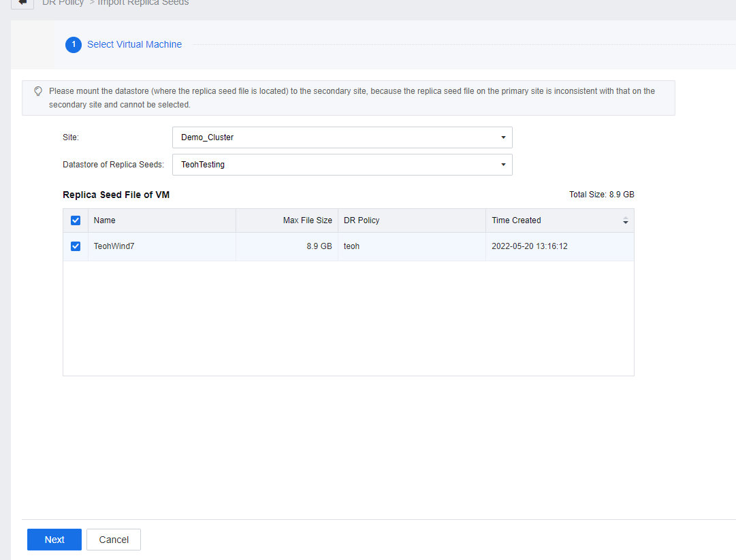Select the TeohWind7 name cell

point(114,246)
